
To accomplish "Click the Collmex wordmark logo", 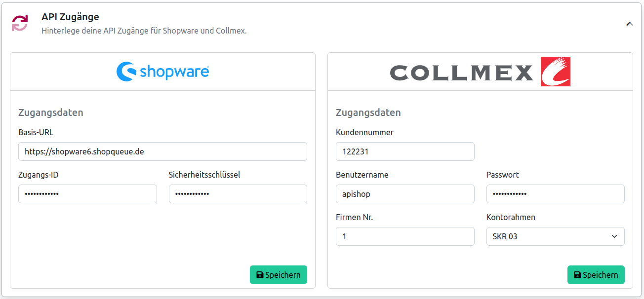I will coord(462,73).
